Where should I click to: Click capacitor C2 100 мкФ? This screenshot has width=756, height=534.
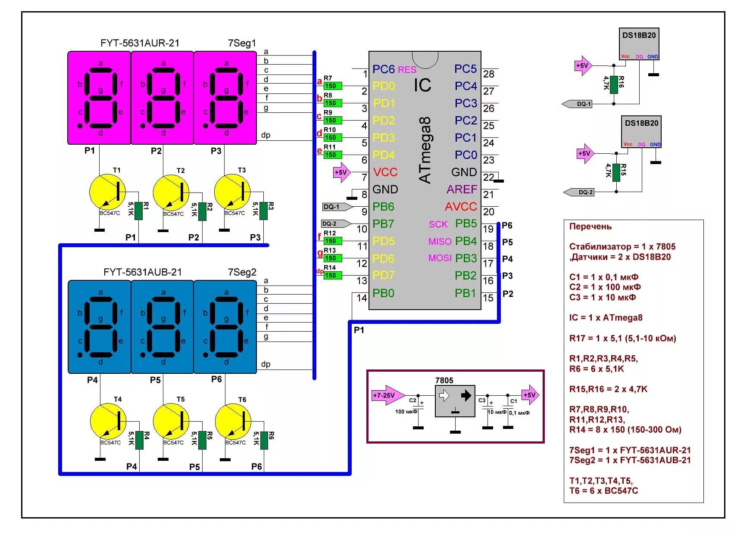(x=418, y=408)
